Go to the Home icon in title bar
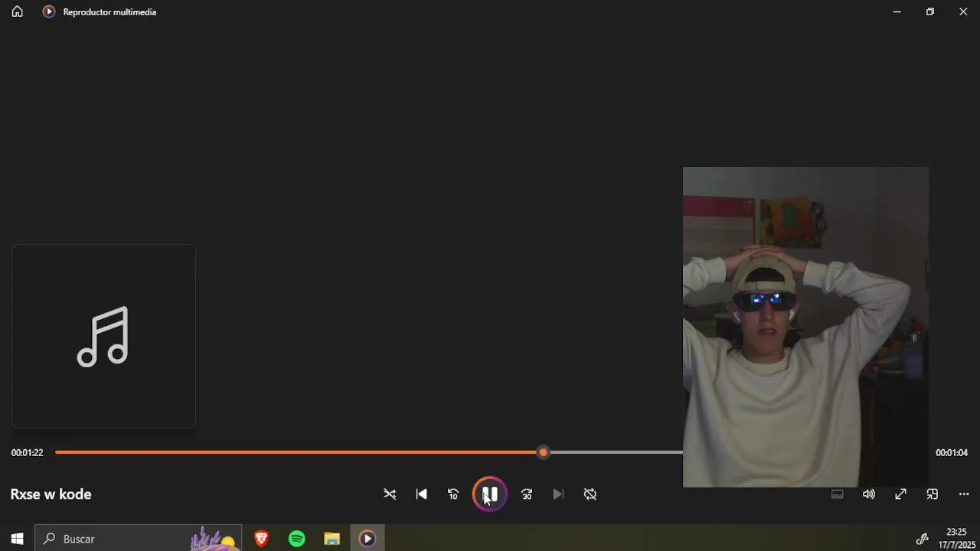980x551 pixels. pyautogui.click(x=17, y=11)
